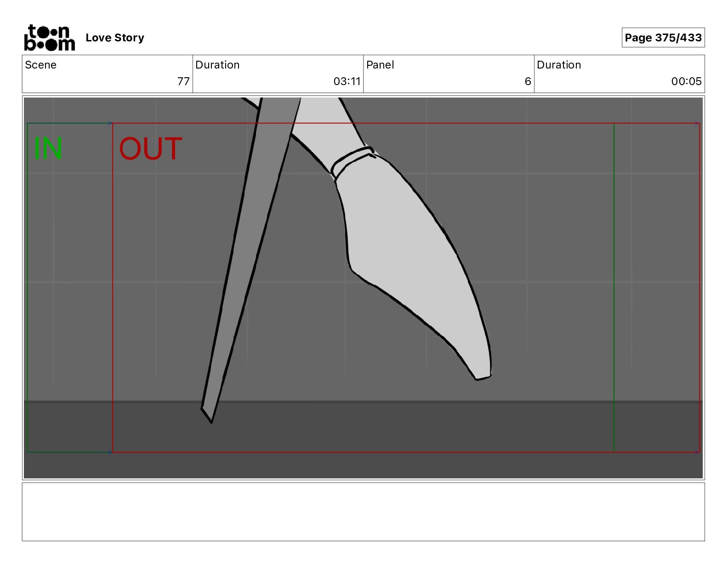
Task: Click the Toon Boom logo
Action: 49,38
